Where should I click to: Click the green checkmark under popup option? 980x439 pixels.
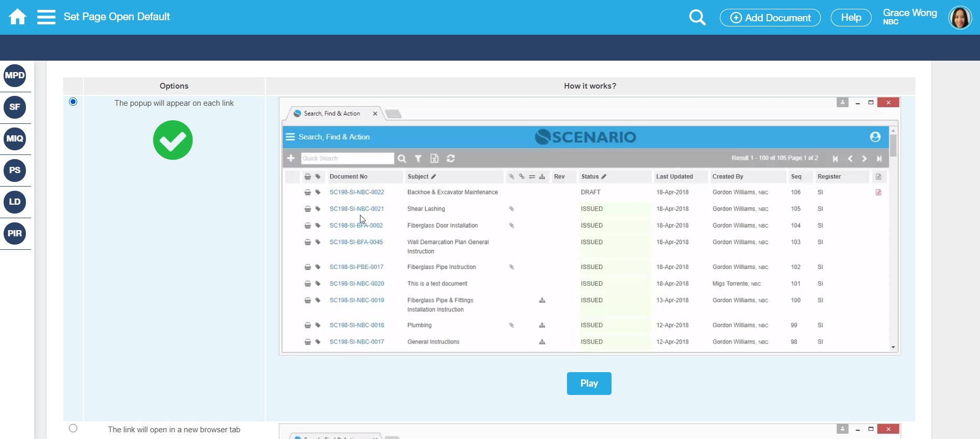(173, 140)
